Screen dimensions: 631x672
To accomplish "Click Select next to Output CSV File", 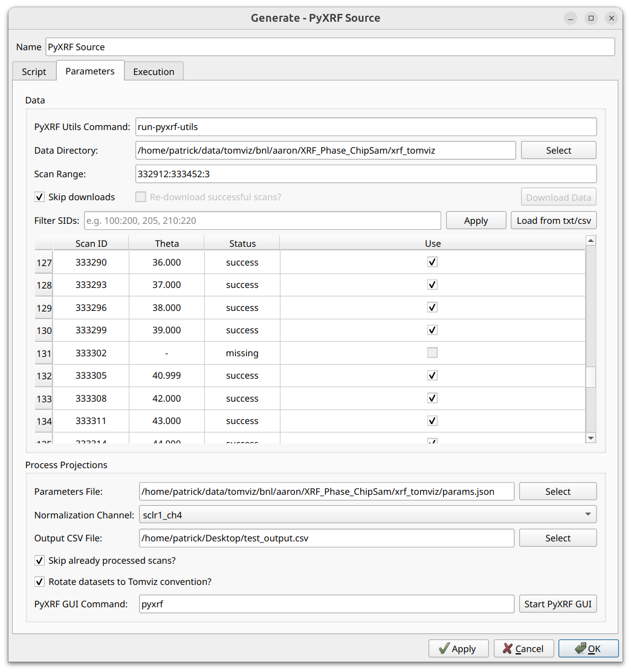I will point(558,538).
